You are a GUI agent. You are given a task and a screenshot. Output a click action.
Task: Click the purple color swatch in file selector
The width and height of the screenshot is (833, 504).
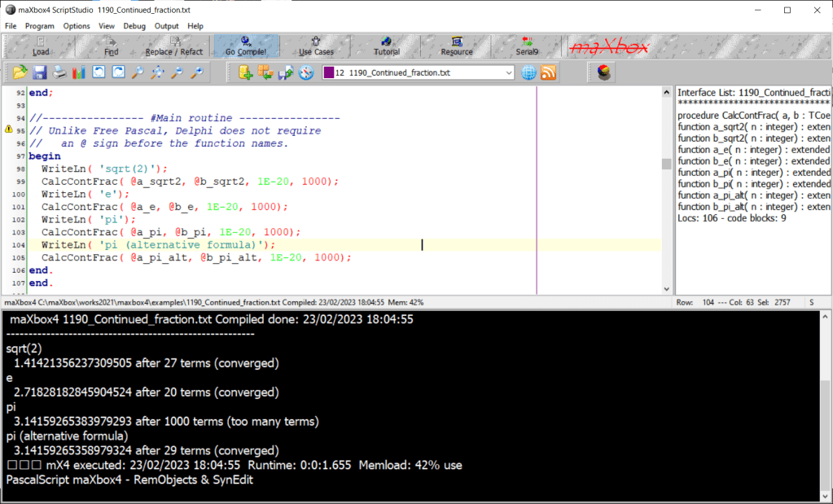click(x=328, y=72)
